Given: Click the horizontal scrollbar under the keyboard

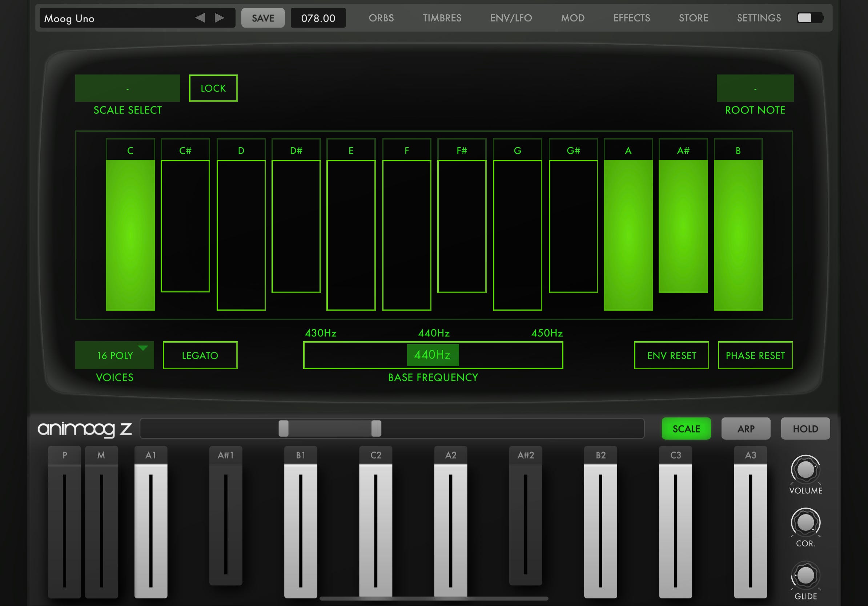Looking at the screenshot, I should click(434, 598).
